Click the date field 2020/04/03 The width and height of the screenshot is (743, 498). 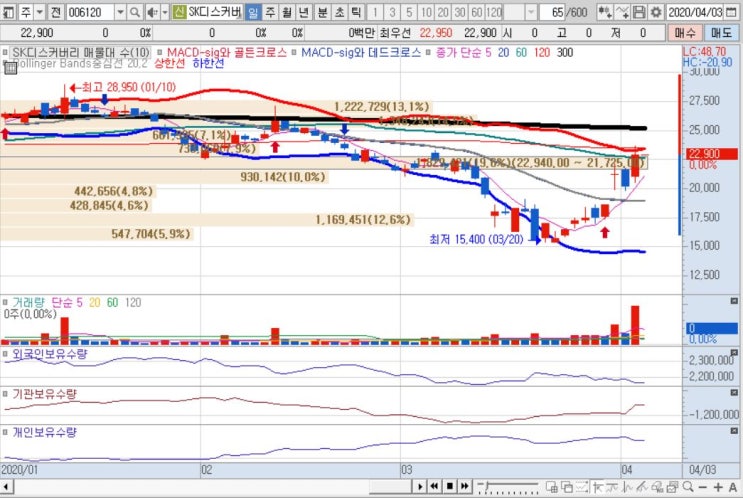[x=695, y=12]
